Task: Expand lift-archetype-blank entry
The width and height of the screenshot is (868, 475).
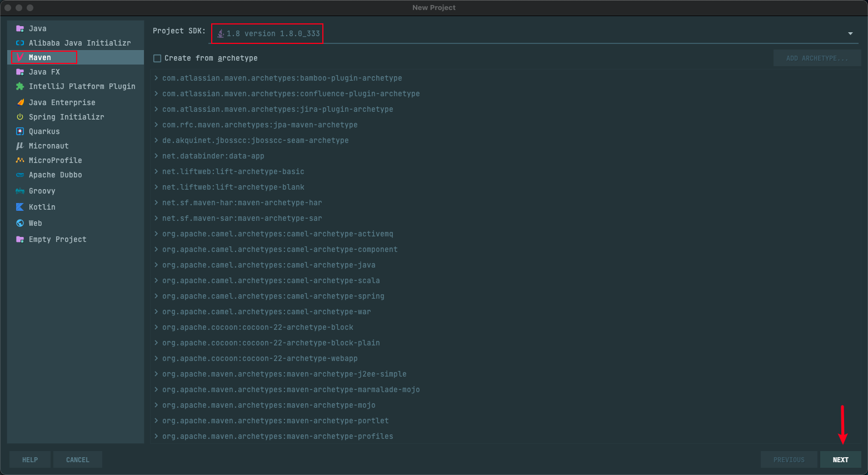Action: [x=156, y=187]
